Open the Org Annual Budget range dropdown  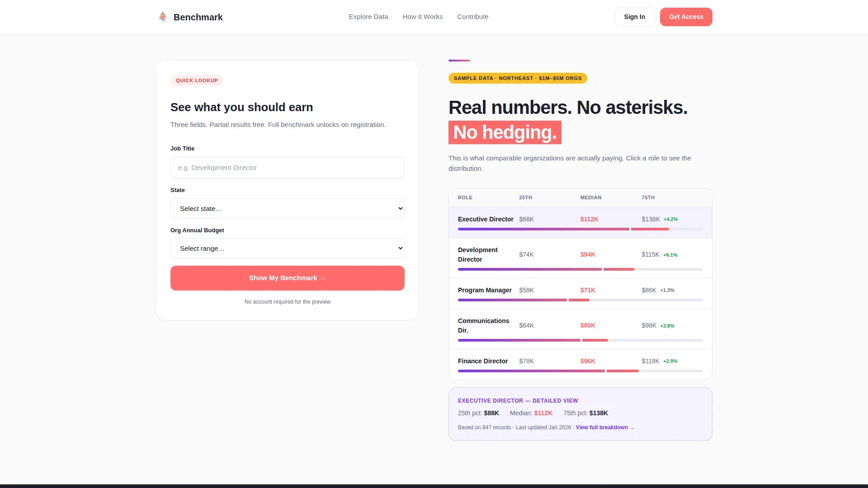pyautogui.click(x=288, y=249)
